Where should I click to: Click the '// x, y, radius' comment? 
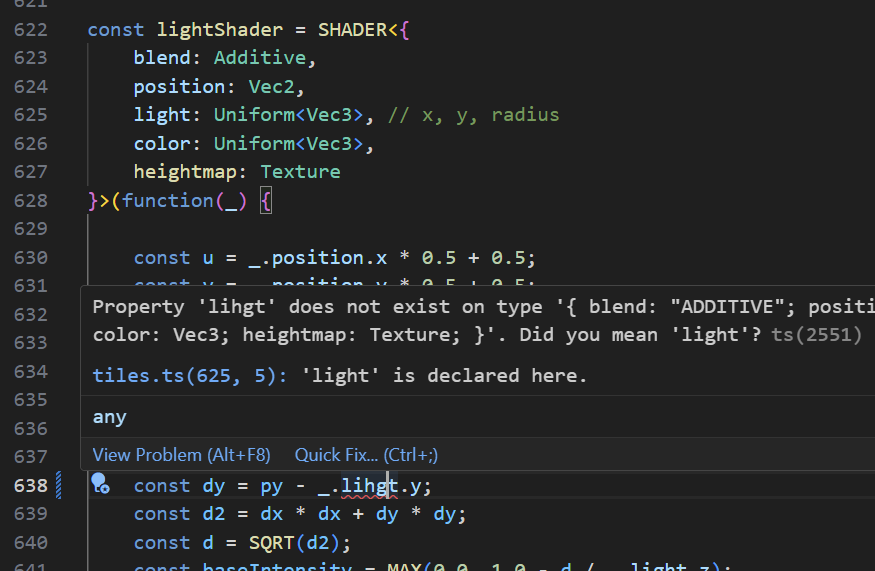(x=473, y=115)
